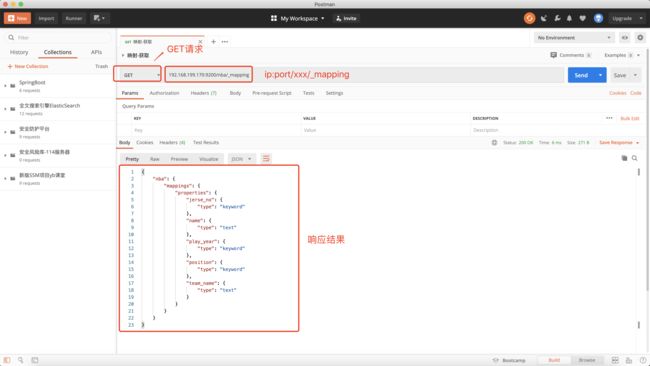Image resolution: width=650 pixels, height=366 pixels.
Task: Open the console icon in status bar
Action: click(35, 360)
